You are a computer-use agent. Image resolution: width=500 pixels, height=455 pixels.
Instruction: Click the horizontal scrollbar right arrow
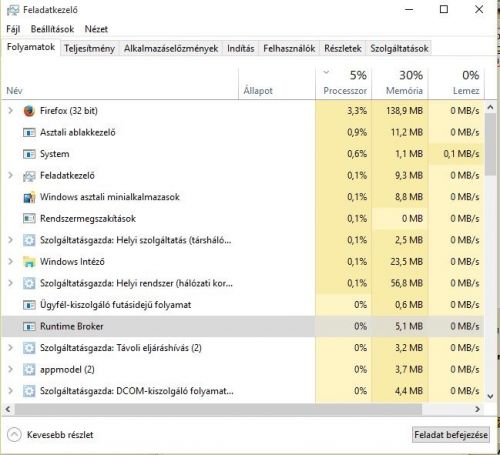478,409
